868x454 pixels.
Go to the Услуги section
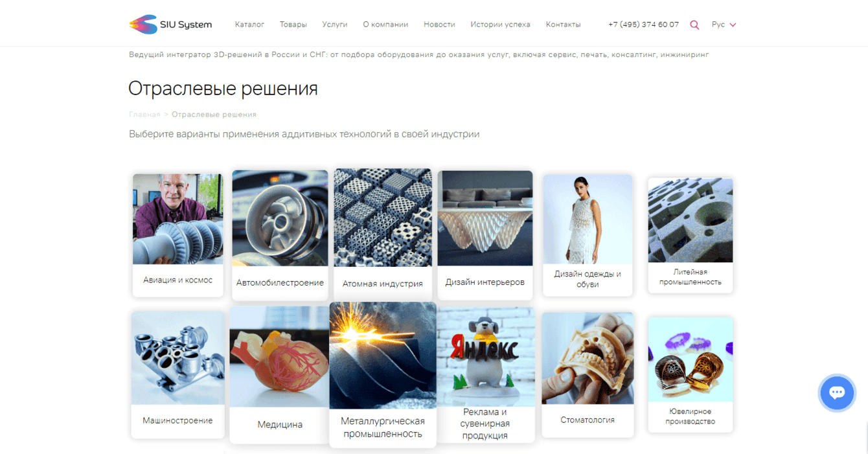click(335, 25)
